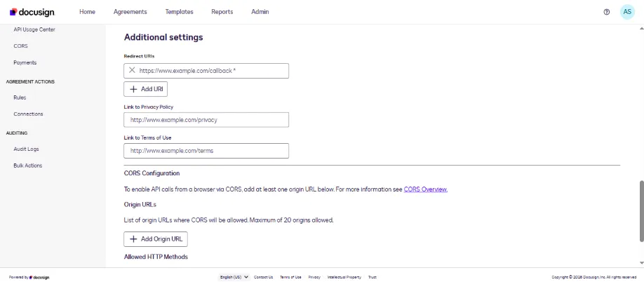
Task: Open API Usage Center in sidebar
Action: pos(34,29)
